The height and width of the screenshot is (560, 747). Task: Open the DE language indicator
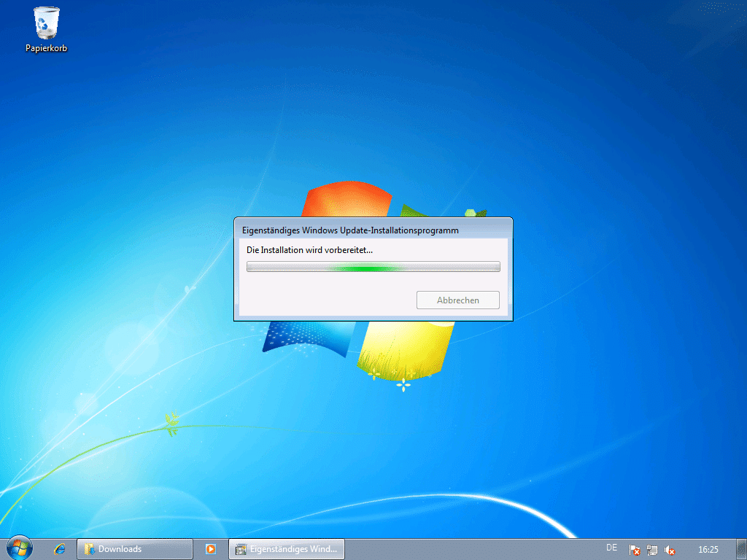click(612, 548)
